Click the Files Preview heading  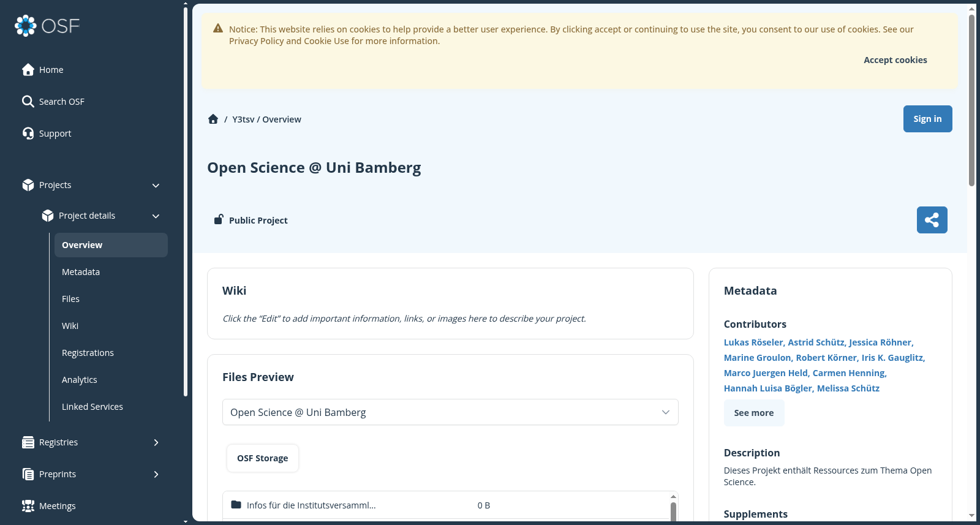(x=258, y=377)
